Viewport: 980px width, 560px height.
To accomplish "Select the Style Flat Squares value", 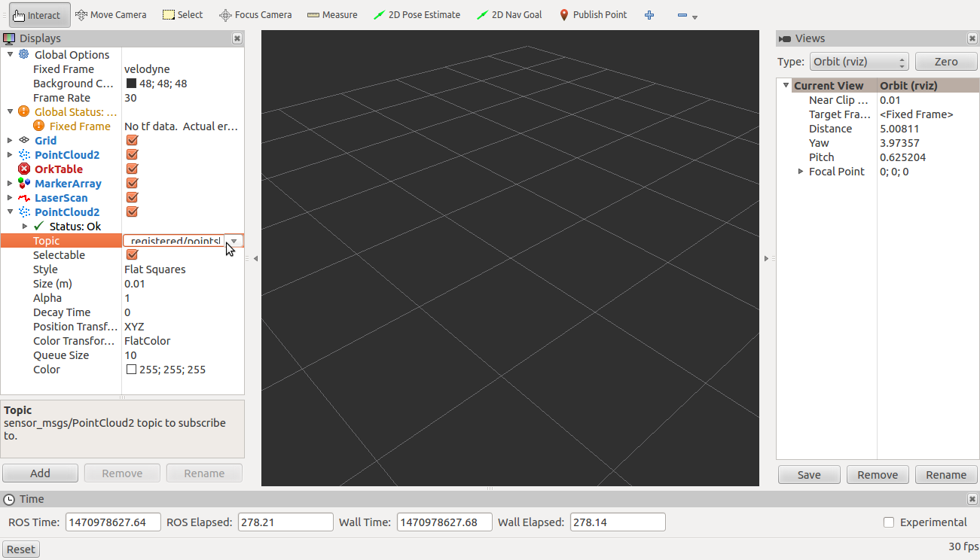I will pyautogui.click(x=154, y=269).
